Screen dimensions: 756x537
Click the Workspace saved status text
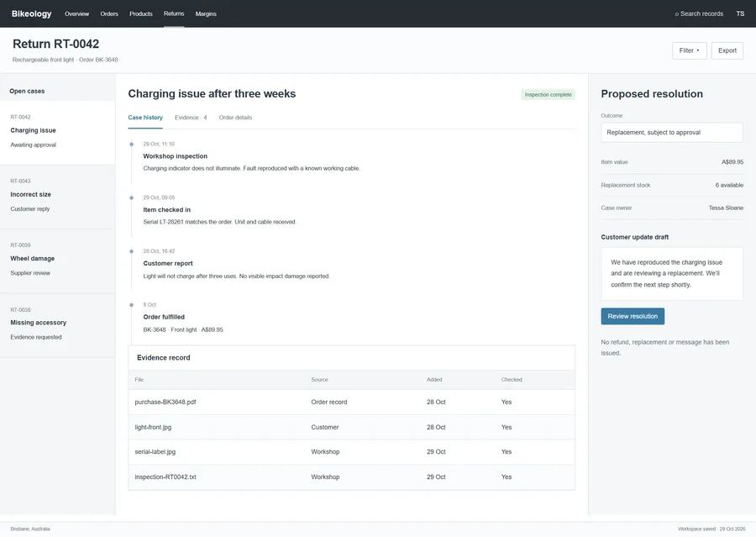coord(711,529)
